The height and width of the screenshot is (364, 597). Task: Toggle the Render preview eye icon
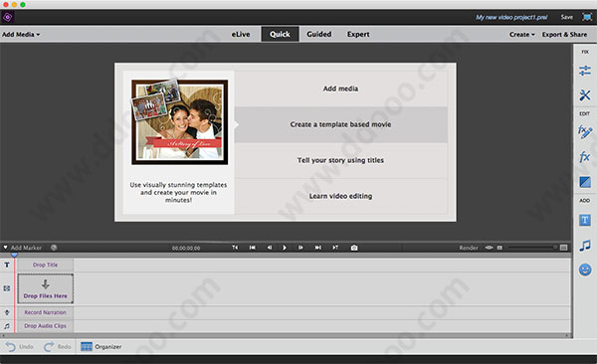pos(489,248)
